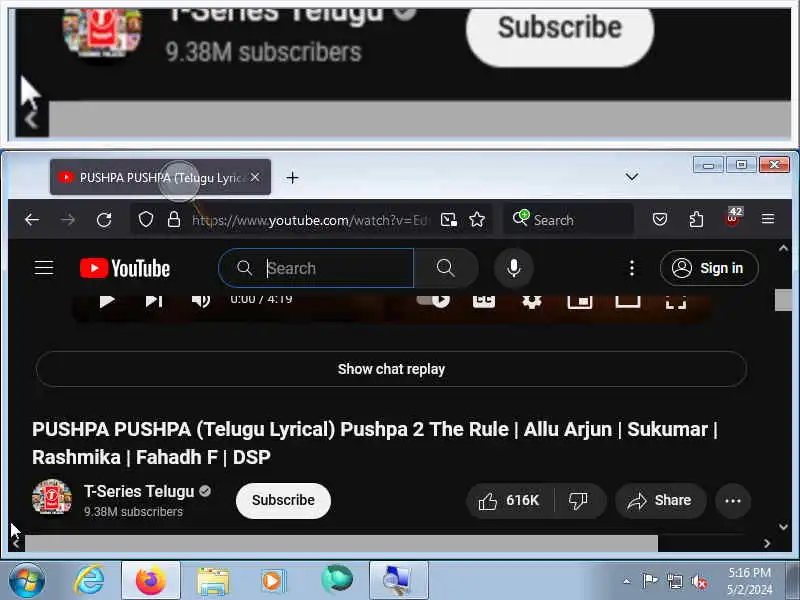
Task: Open Save to Pocket icon
Action: pyautogui.click(x=660, y=220)
